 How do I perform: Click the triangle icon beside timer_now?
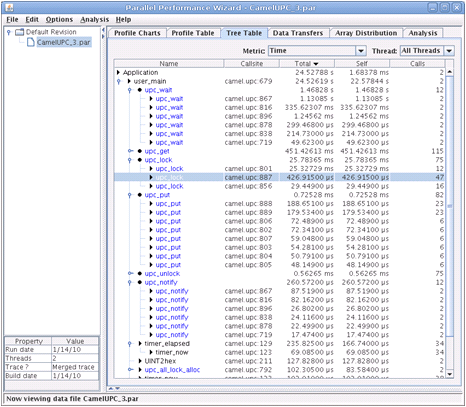(x=151, y=352)
